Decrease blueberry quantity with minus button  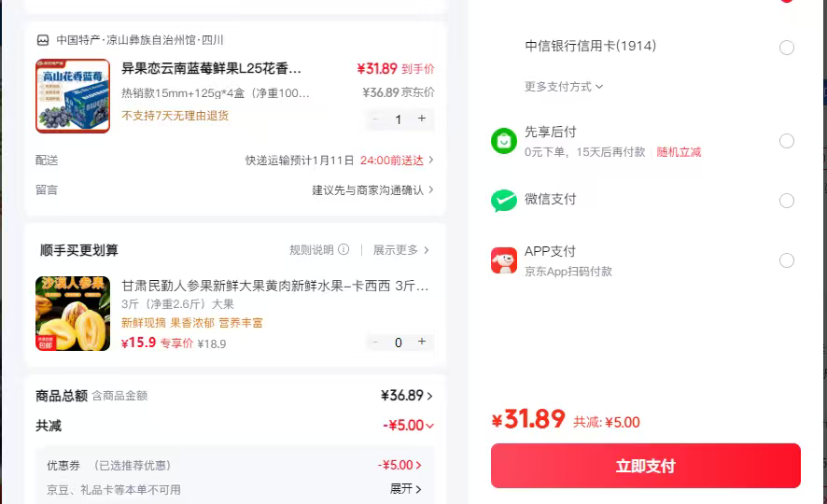(x=376, y=119)
